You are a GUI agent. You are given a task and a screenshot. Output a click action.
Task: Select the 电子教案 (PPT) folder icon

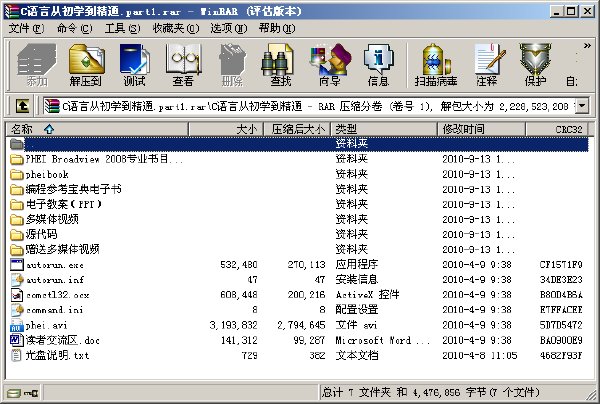pyautogui.click(x=17, y=204)
